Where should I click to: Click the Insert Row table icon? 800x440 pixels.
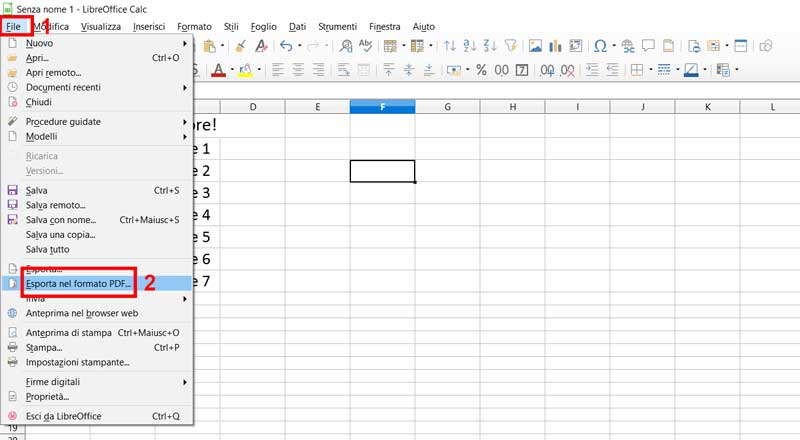point(390,46)
